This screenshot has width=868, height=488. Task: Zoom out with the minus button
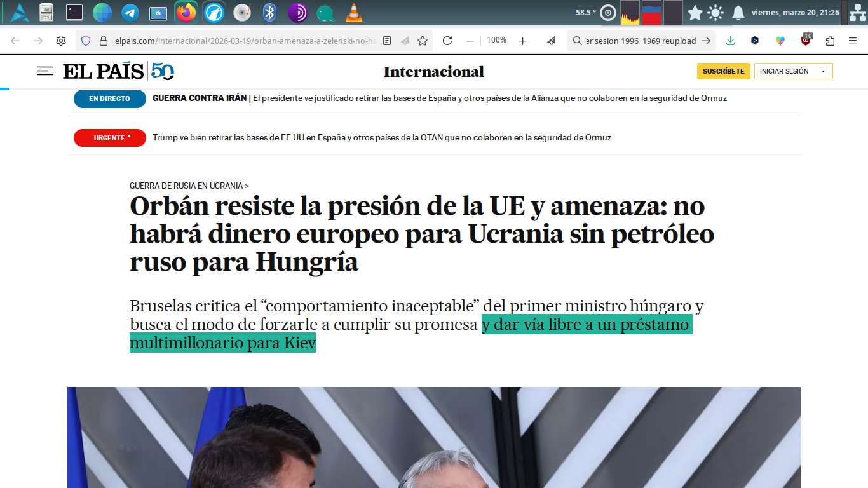coord(470,41)
